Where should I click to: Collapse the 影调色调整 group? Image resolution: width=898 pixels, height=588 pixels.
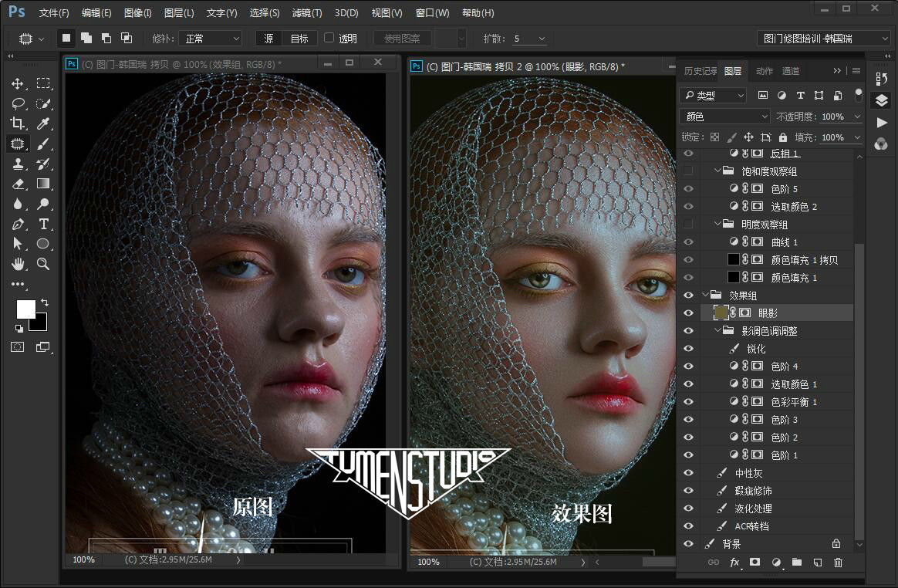717,331
